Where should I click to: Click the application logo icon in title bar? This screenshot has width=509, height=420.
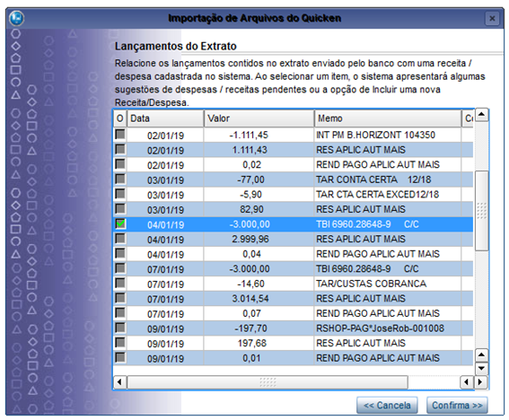pyautogui.click(x=16, y=18)
